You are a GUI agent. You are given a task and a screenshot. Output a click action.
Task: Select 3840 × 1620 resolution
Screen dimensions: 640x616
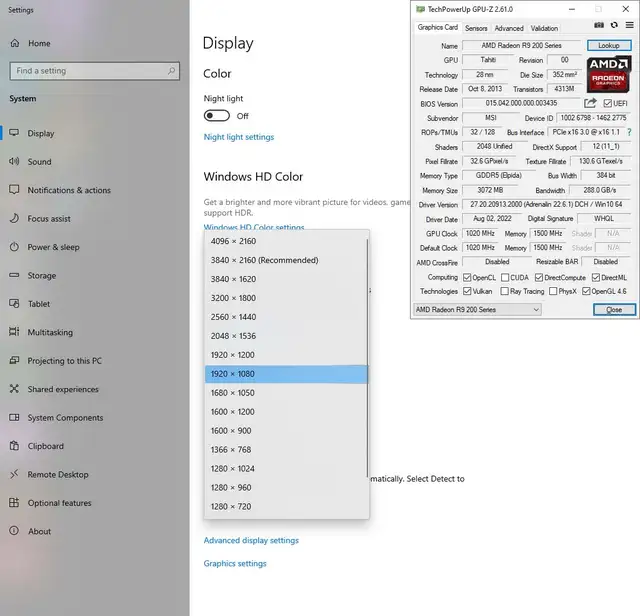tap(286, 279)
